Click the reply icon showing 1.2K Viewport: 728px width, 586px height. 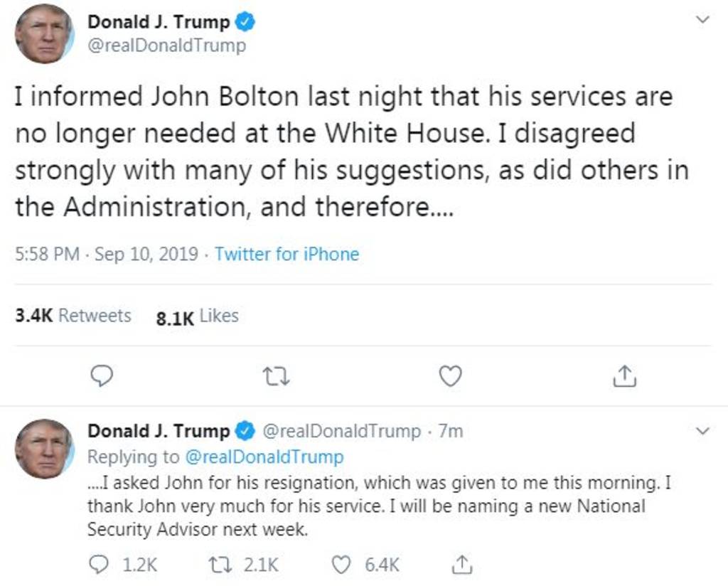[98, 565]
